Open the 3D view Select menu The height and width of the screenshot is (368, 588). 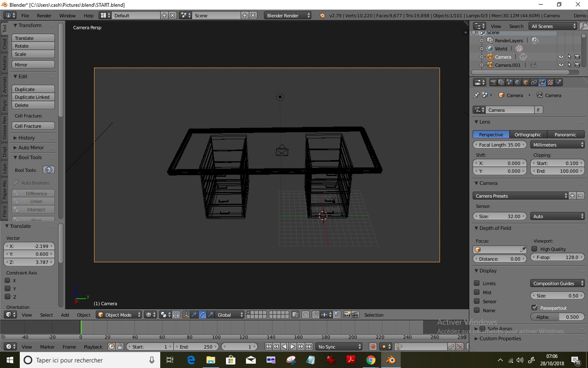pos(46,315)
